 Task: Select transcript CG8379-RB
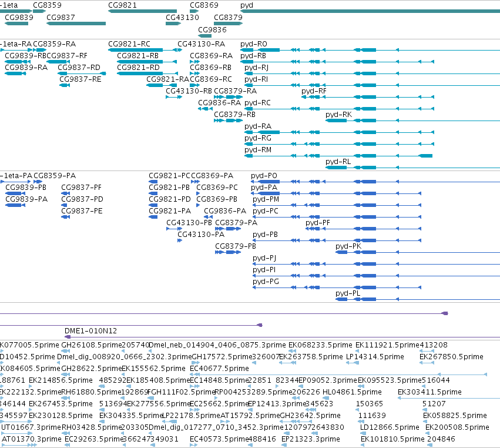pyautogui.click(x=234, y=115)
